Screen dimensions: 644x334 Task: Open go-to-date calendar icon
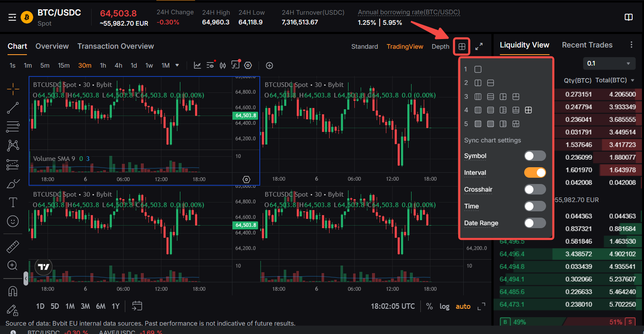[x=137, y=306]
